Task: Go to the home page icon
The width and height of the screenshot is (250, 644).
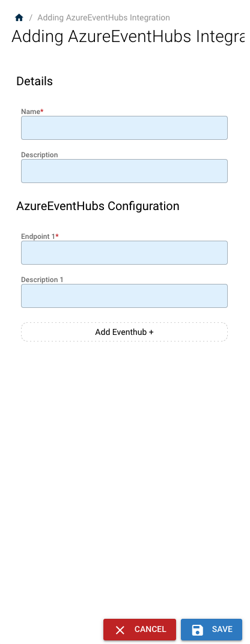Action: click(19, 17)
